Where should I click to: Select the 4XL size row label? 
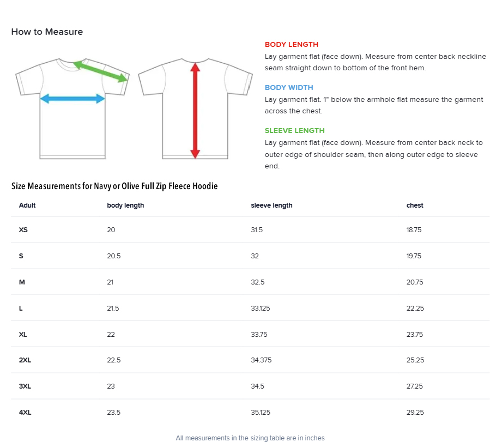[x=25, y=413]
